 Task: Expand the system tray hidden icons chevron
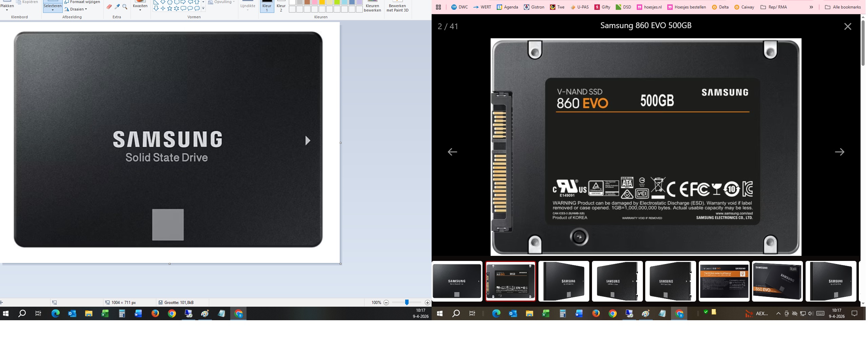(778, 313)
